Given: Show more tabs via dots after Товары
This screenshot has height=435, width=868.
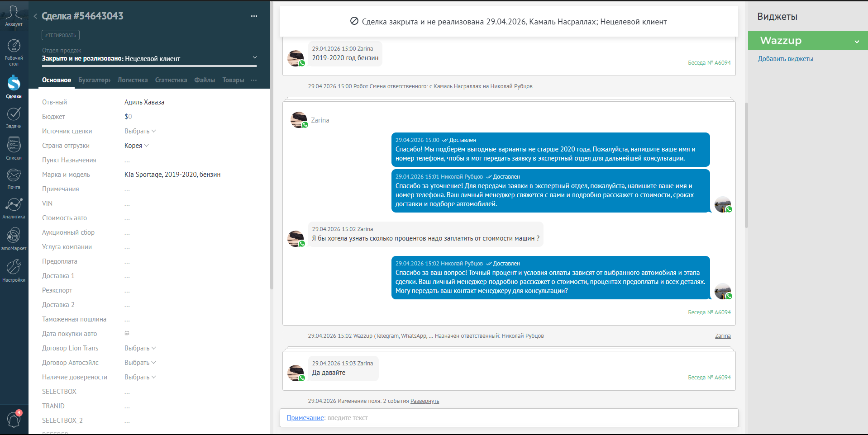Looking at the screenshot, I should [x=253, y=80].
